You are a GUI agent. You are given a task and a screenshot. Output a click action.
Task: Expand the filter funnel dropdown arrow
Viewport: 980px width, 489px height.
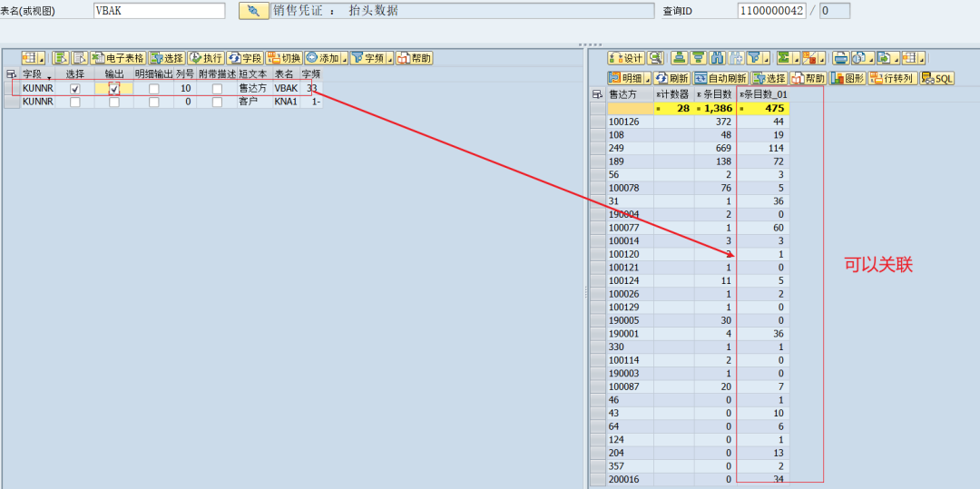pos(766,58)
